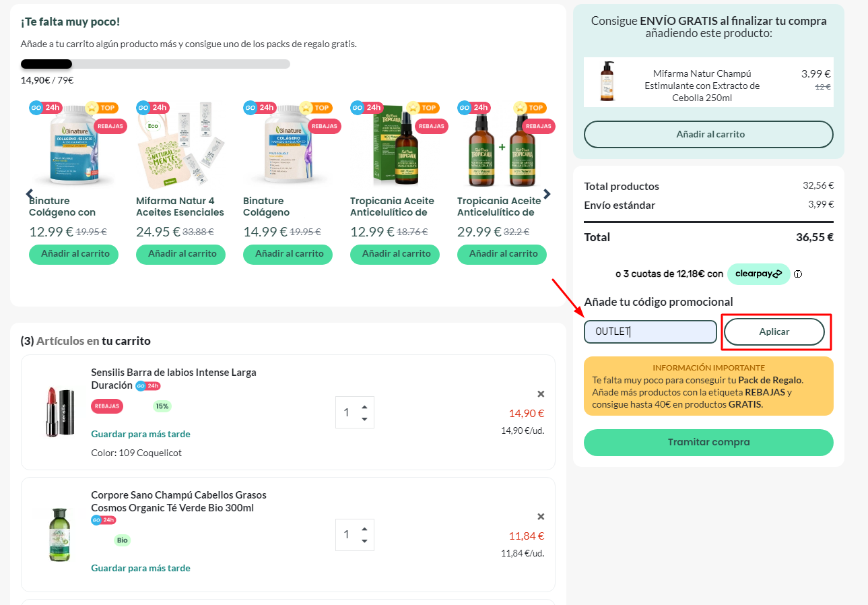Remove Corpore Sano shampoo from cart

tap(541, 517)
